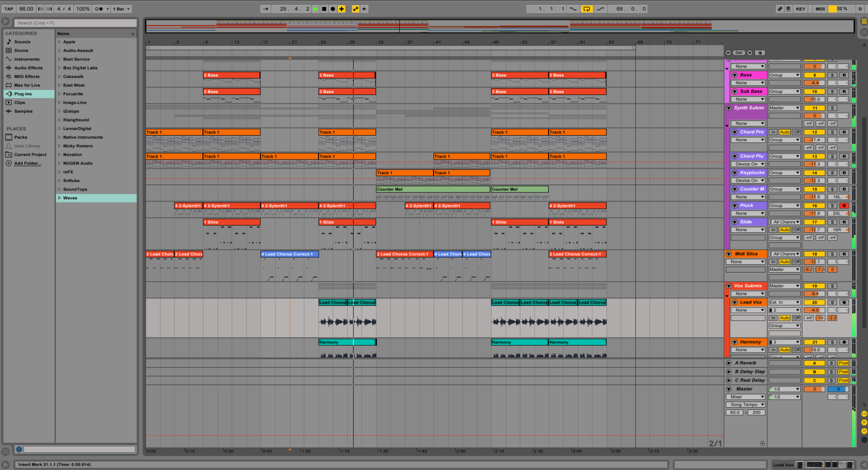
Task: Click the Arrangement Record circle button
Action: [333, 9]
